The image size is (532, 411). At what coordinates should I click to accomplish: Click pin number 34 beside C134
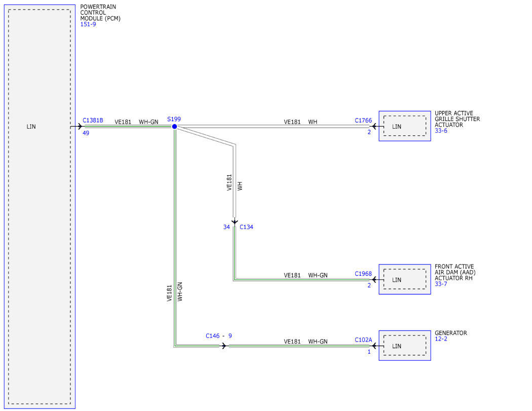(x=226, y=227)
